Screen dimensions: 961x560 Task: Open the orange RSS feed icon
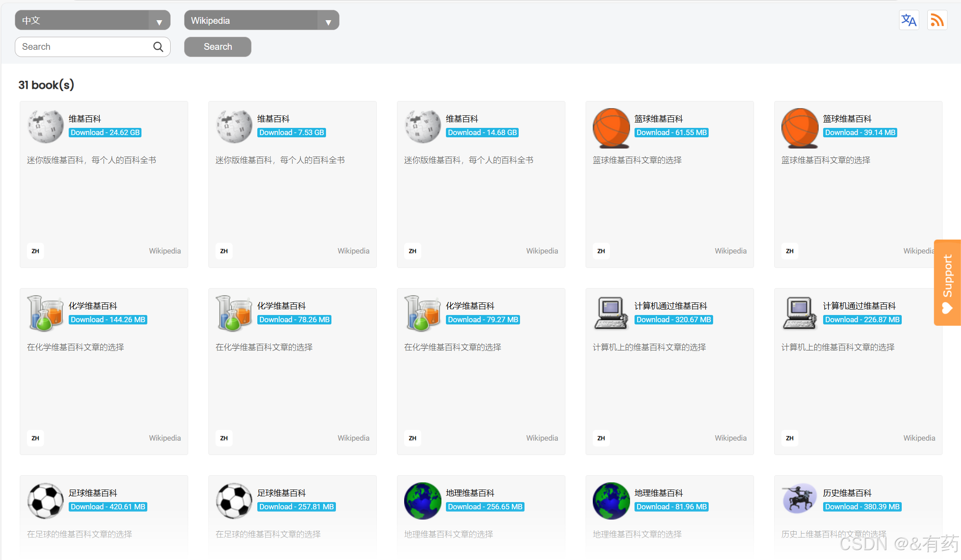[937, 20]
